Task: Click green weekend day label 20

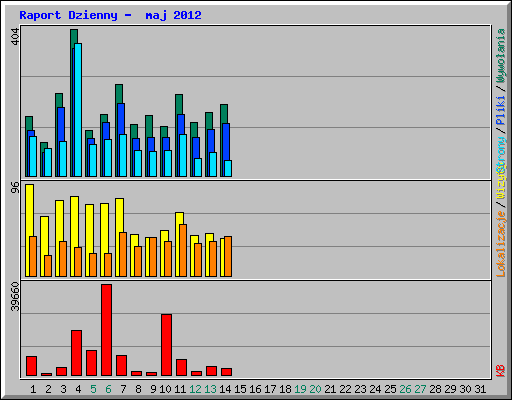Action: [x=315, y=389]
